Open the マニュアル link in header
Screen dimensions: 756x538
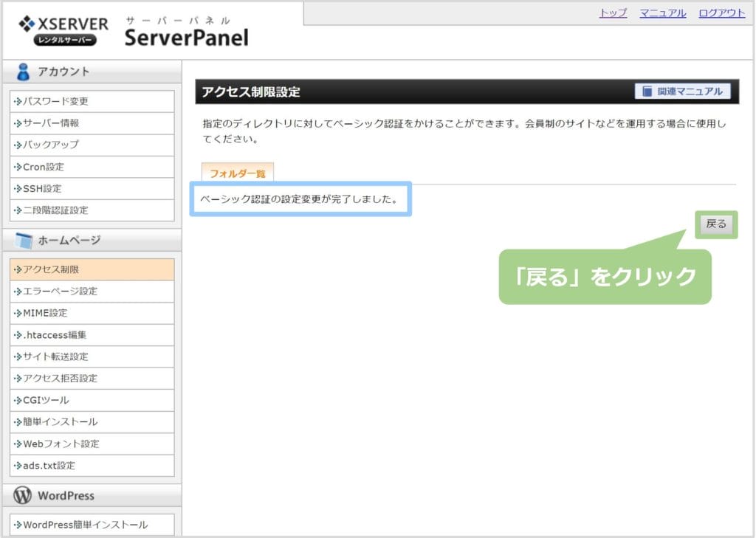tap(662, 13)
